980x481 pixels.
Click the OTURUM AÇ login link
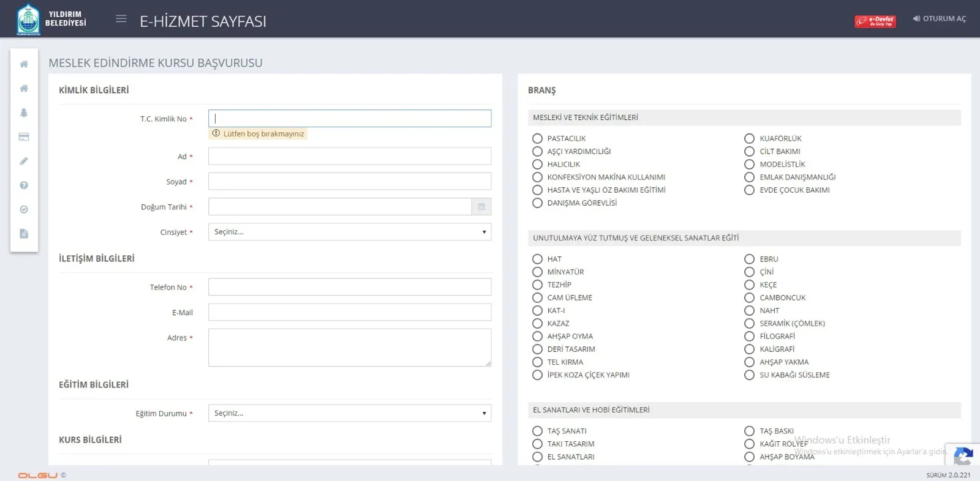click(940, 19)
